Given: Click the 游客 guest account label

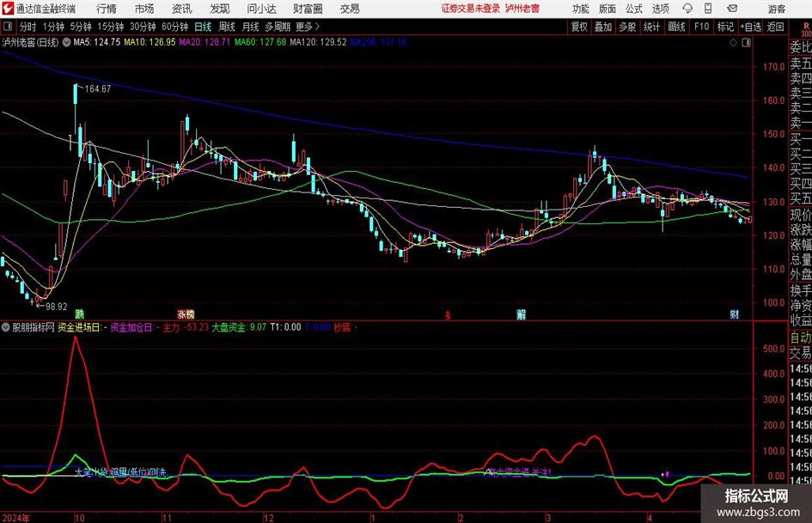Looking at the screenshot, I should pyautogui.click(x=777, y=9).
